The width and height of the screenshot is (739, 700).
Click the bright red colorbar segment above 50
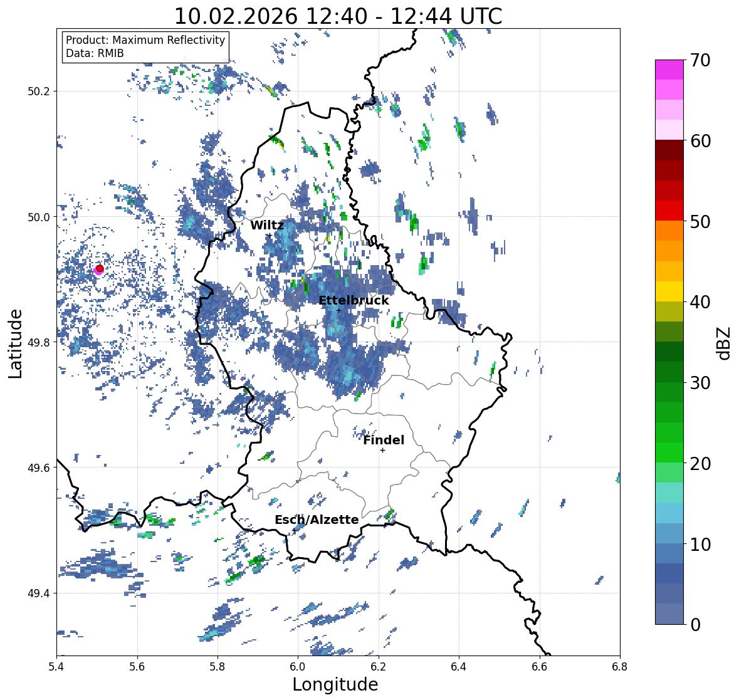(x=669, y=211)
